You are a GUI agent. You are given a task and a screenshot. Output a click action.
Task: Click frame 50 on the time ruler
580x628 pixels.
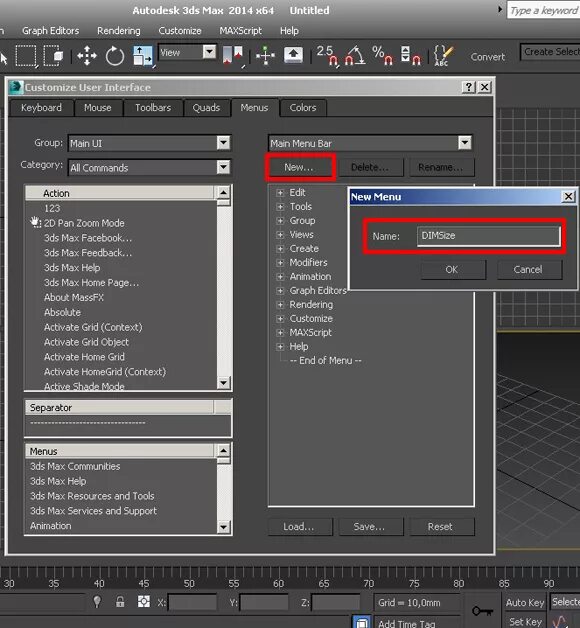tap(189, 583)
